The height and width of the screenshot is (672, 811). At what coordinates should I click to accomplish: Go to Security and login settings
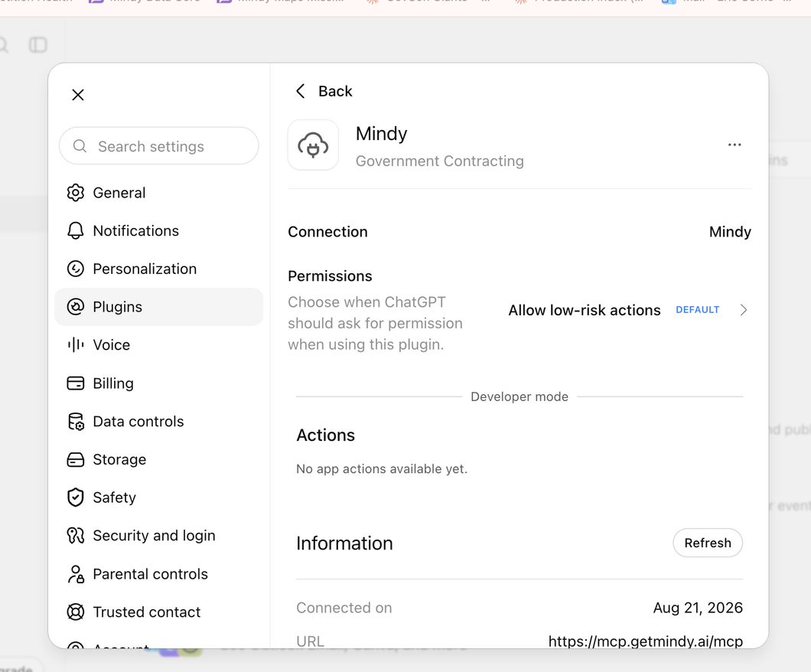point(159,536)
